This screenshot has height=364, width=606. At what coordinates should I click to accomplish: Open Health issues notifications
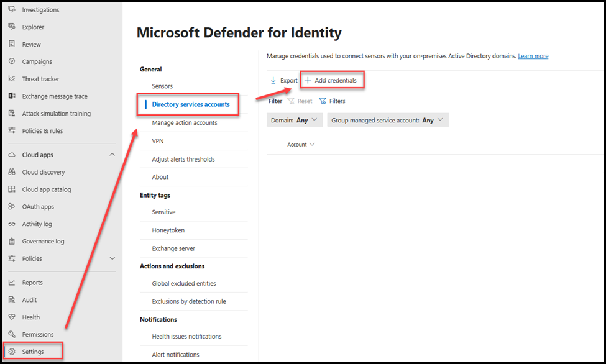click(186, 336)
